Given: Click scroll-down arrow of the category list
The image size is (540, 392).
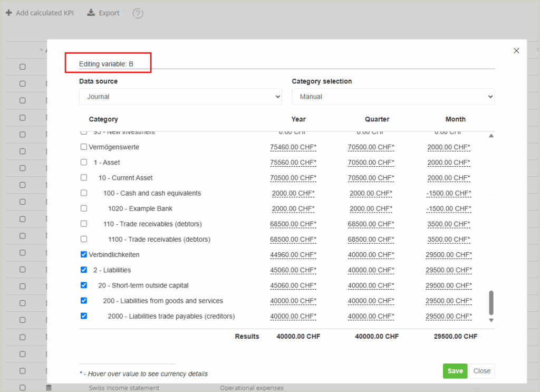Looking at the screenshot, I should pyautogui.click(x=491, y=320).
